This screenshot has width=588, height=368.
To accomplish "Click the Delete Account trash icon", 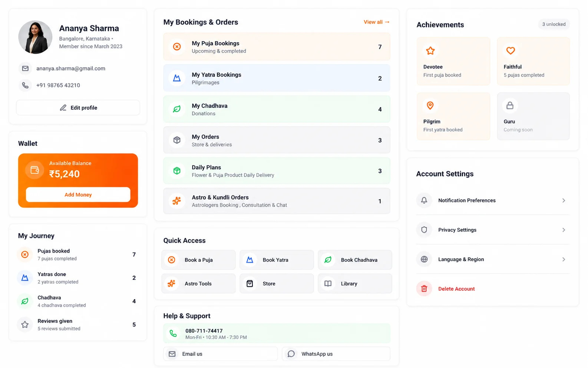I will 424,289.
